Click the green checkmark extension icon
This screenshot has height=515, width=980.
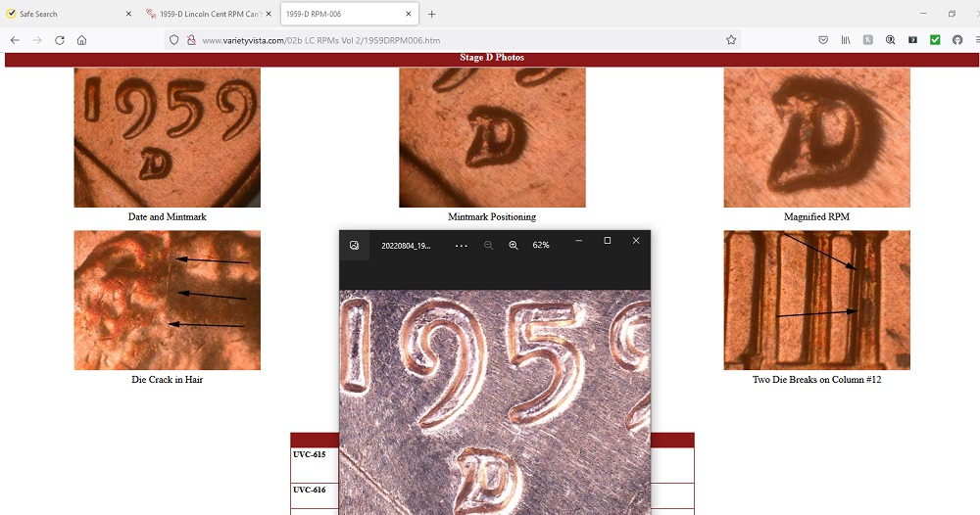[x=935, y=40]
